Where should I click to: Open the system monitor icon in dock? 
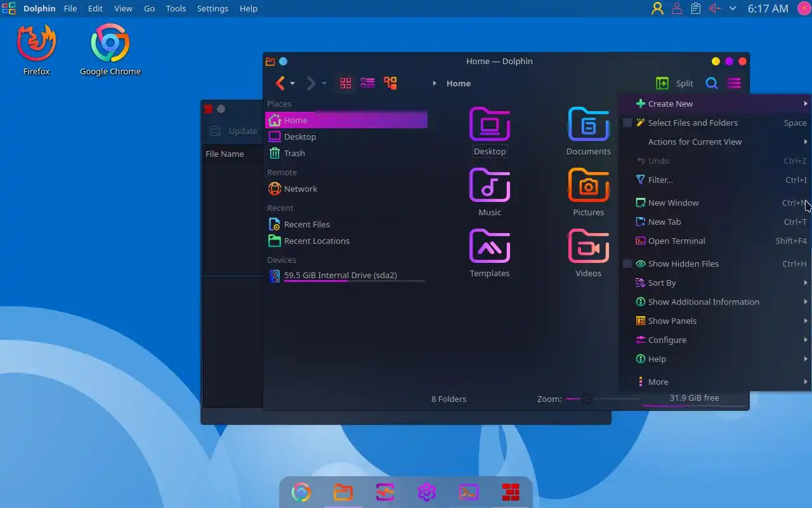385,492
